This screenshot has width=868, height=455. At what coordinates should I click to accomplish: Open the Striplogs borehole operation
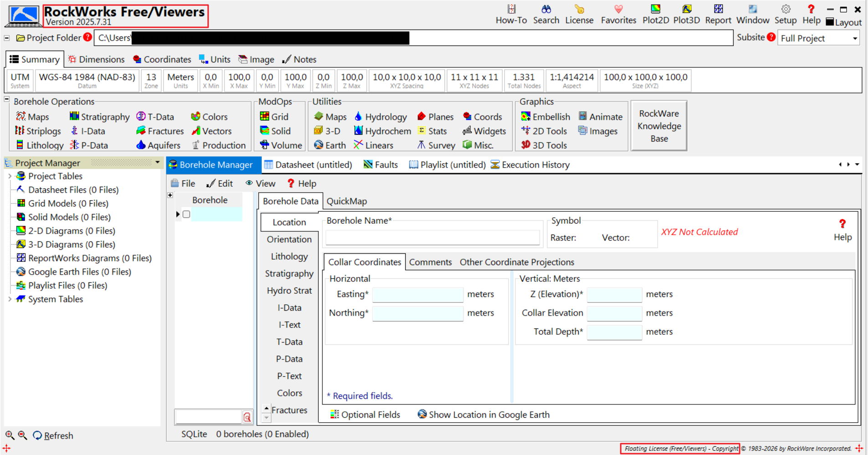pos(38,131)
